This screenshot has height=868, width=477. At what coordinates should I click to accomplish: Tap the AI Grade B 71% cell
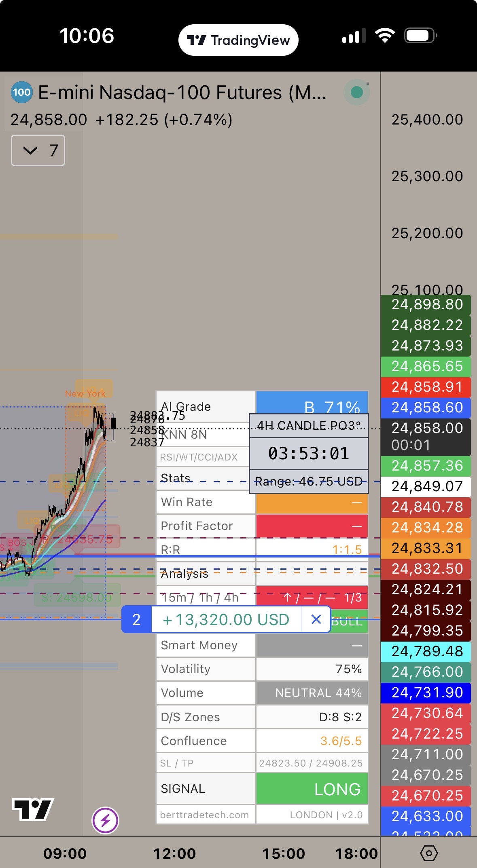(312, 403)
